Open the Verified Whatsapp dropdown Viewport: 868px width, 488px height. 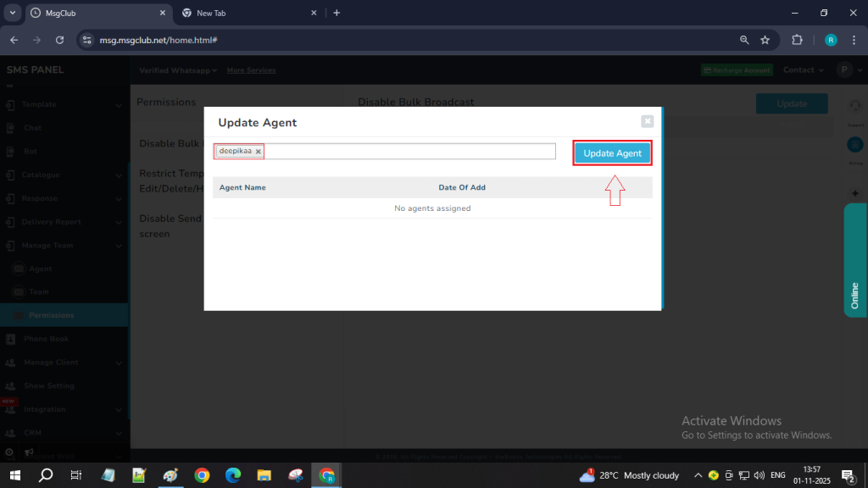pos(178,70)
